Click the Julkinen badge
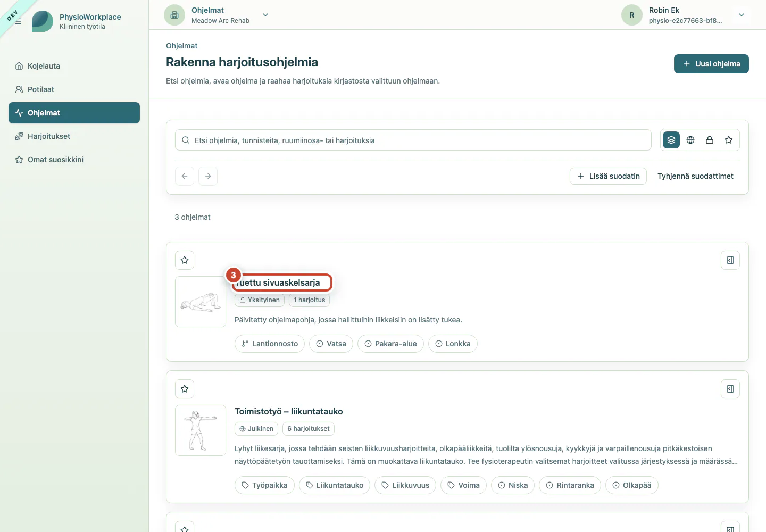The height and width of the screenshot is (532, 766). (256, 429)
